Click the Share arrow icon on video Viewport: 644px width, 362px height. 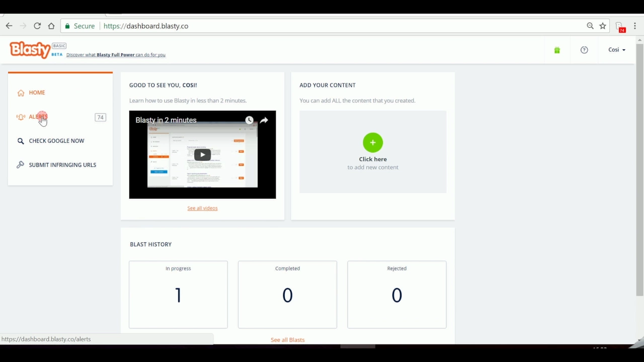tap(264, 120)
